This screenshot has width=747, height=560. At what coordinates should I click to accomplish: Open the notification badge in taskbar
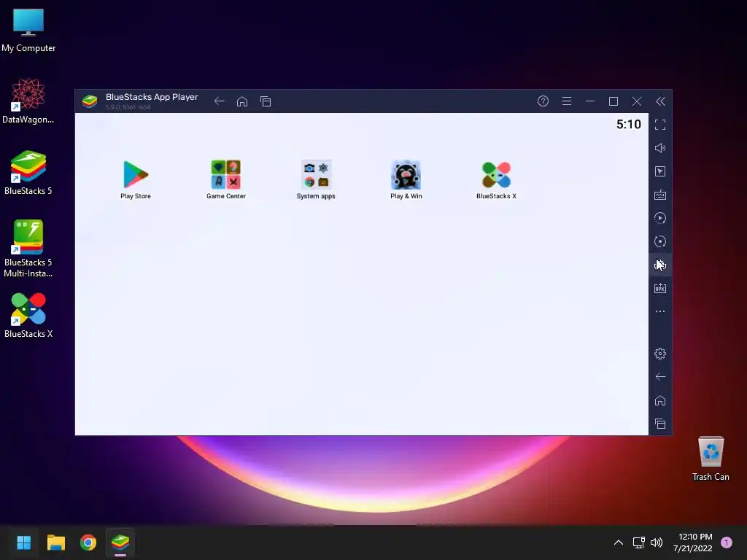[727, 542]
